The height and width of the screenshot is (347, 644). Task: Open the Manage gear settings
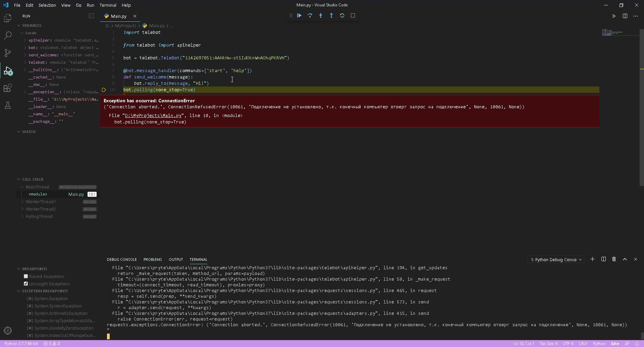[7, 331]
